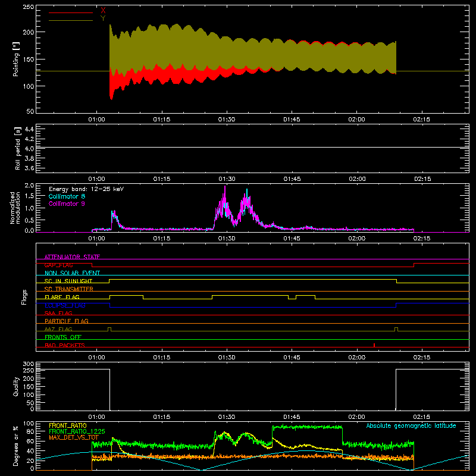Click the olive Y legend line sample
476x476 pixels.
(x=71, y=20)
